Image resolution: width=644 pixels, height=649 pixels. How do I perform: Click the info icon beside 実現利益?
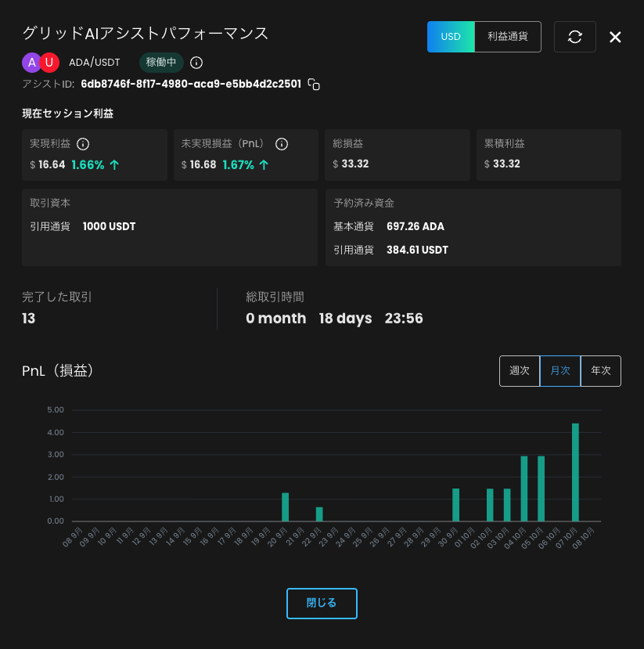click(82, 143)
